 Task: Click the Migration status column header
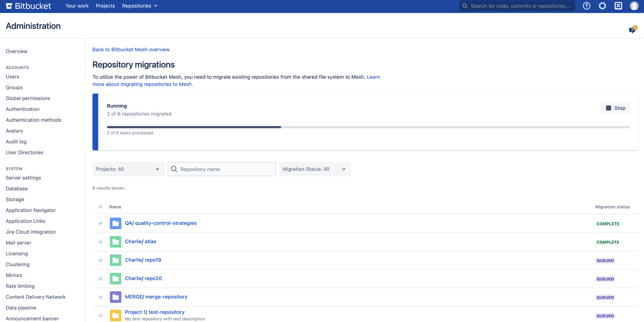[612, 207]
